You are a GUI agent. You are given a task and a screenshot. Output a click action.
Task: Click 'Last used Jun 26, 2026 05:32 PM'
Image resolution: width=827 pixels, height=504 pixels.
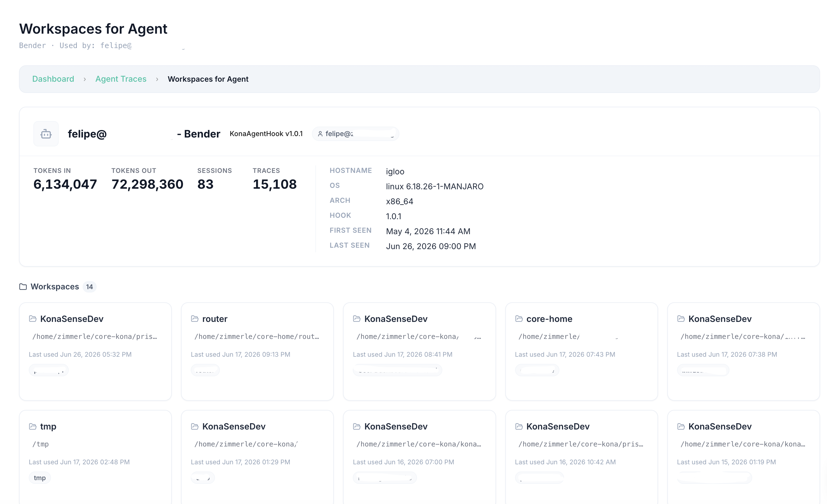click(x=80, y=354)
